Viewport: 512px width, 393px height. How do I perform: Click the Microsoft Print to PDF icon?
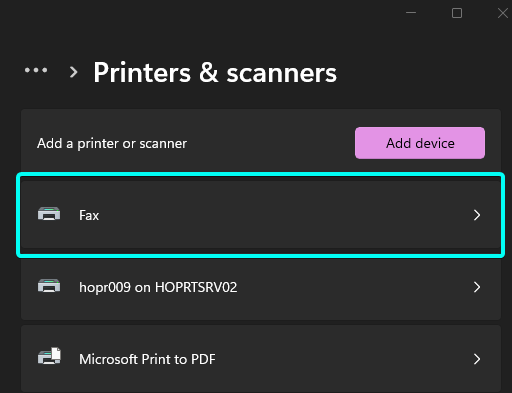[x=49, y=356]
